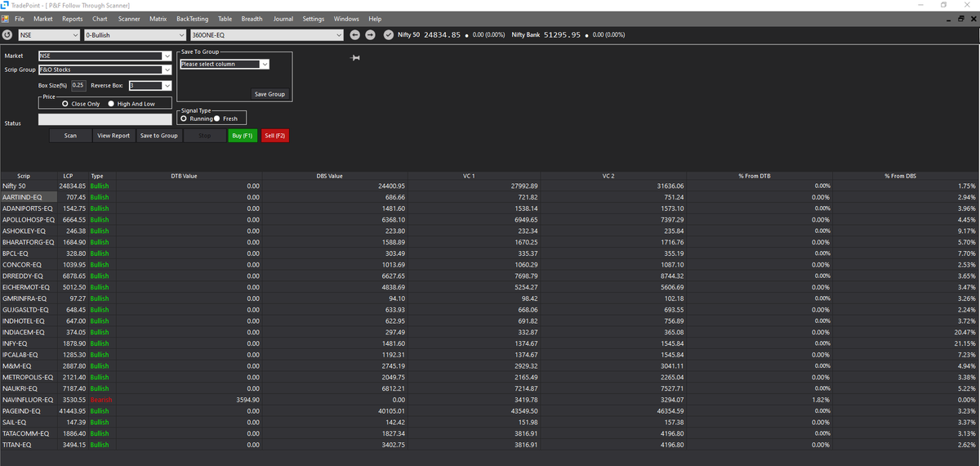Open the Settings menu
The height and width of the screenshot is (466, 980).
pyautogui.click(x=314, y=18)
